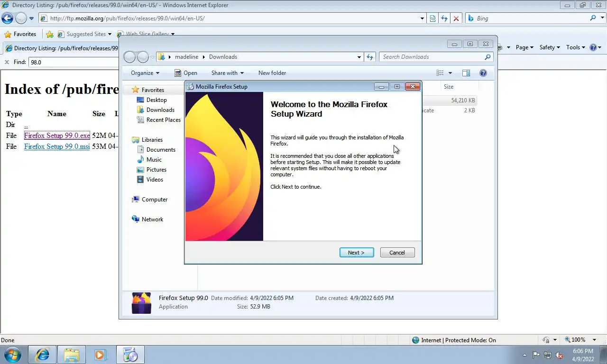Viewport: 607px width, 364px height.
Task: Expand the IE address bar autocomplete dropdown
Action: 422,18
